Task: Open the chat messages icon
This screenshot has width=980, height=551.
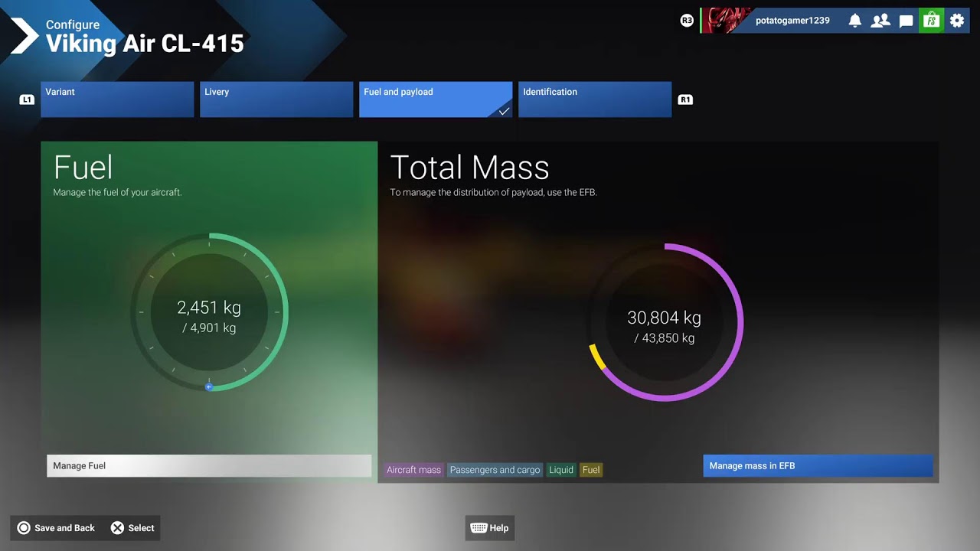Action: (906, 21)
